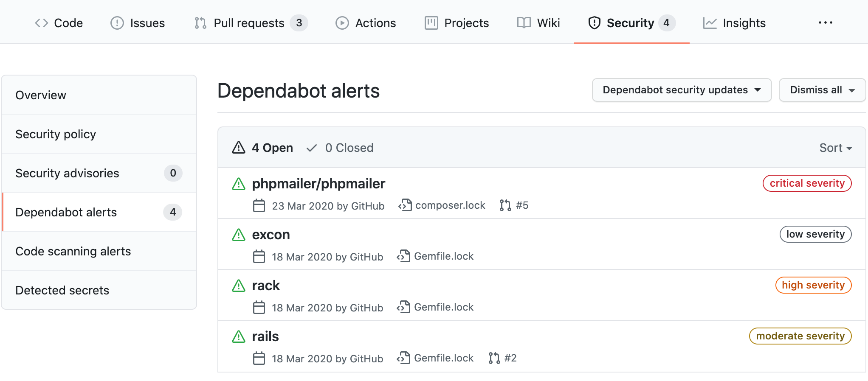Expand the Dismiss all dropdown
Screen dimensions: 868x381
(822, 90)
